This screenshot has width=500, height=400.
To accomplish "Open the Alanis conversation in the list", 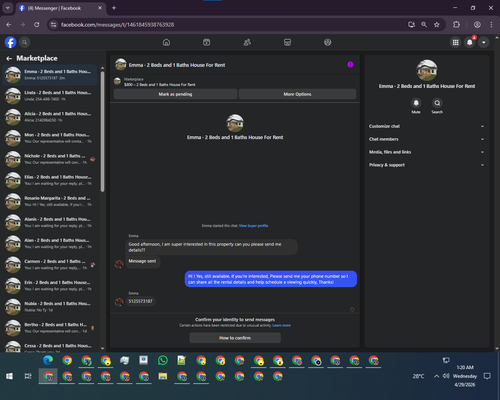I will click(x=50, y=222).
